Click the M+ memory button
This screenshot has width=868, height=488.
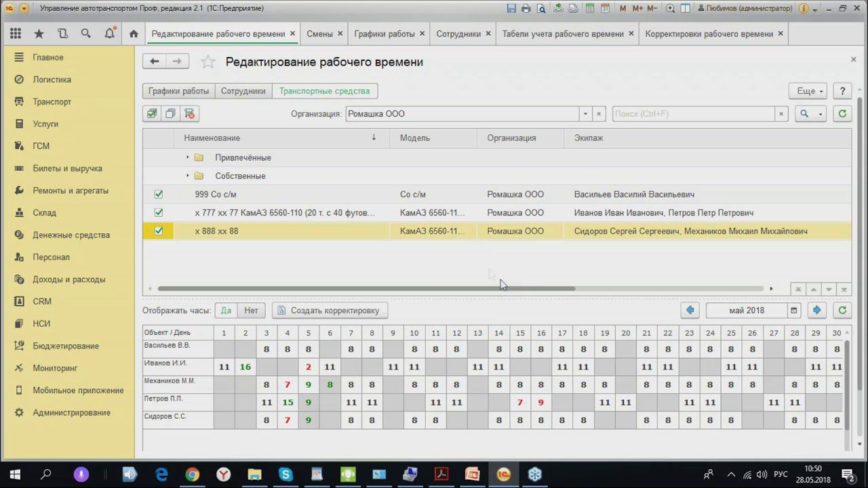pos(637,9)
